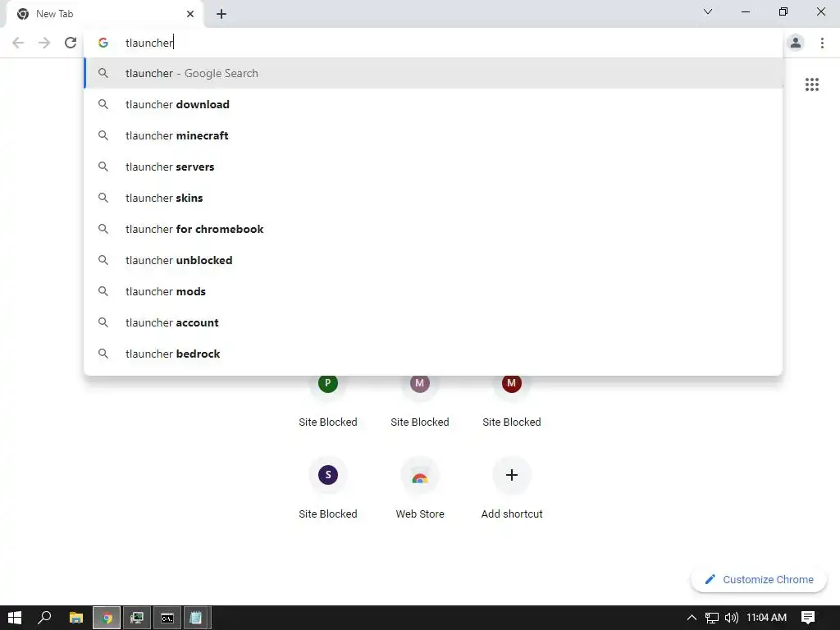
Task: Open the notification center icon
Action: [808, 618]
